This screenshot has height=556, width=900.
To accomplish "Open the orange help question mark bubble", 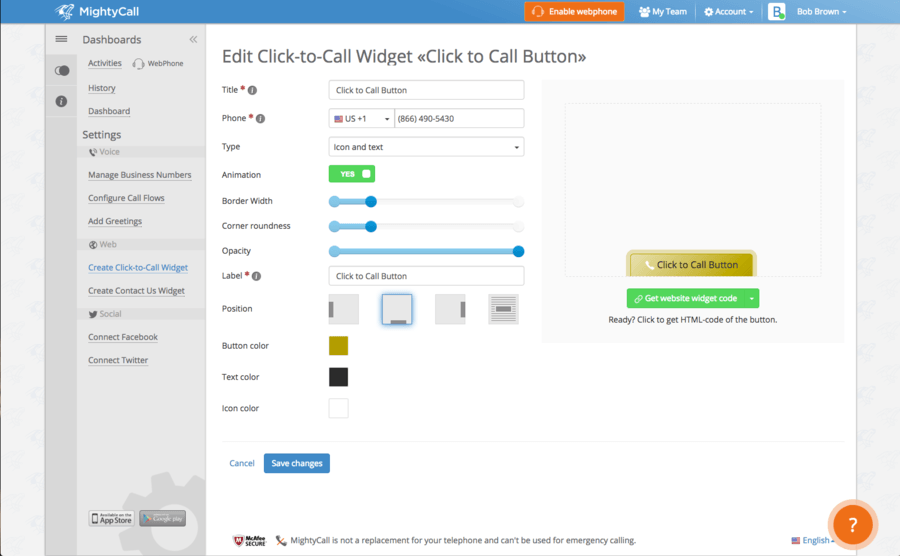I will tap(853, 524).
